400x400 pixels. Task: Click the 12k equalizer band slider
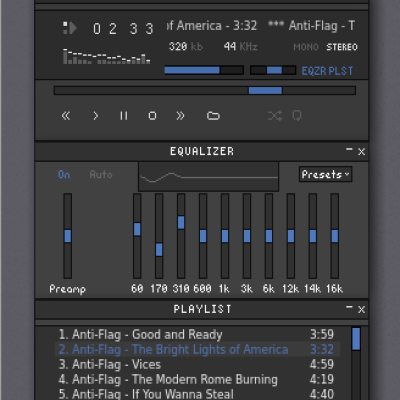(291, 236)
